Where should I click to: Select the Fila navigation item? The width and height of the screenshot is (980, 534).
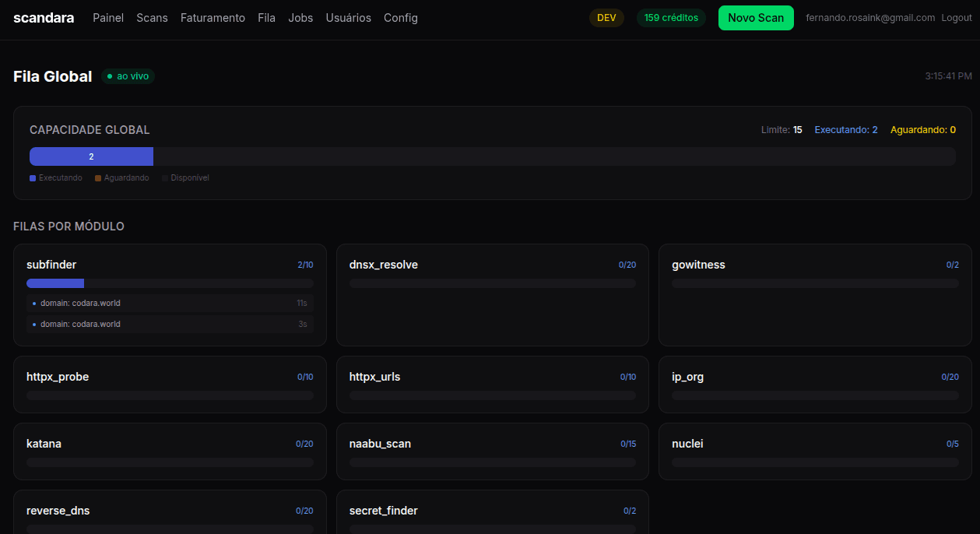pos(266,18)
